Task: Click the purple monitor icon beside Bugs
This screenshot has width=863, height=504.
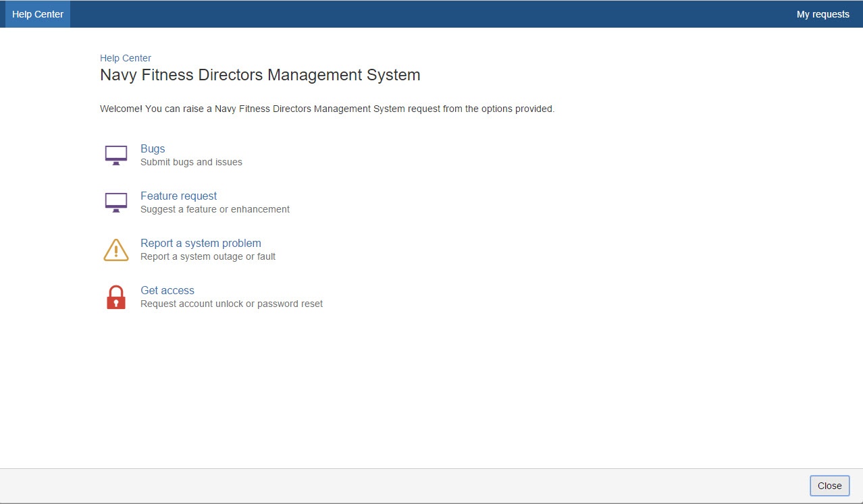Action: [x=116, y=155]
